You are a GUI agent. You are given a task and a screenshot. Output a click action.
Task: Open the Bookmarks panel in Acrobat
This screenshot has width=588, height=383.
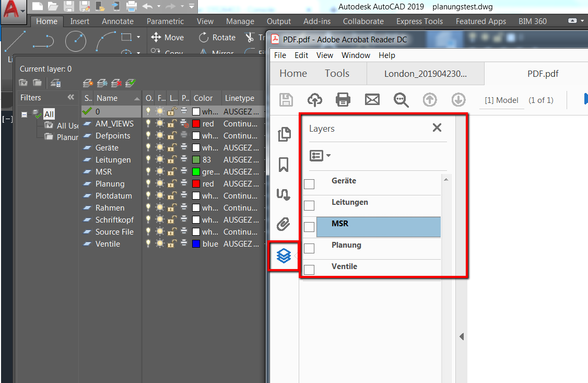pos(284,164)
